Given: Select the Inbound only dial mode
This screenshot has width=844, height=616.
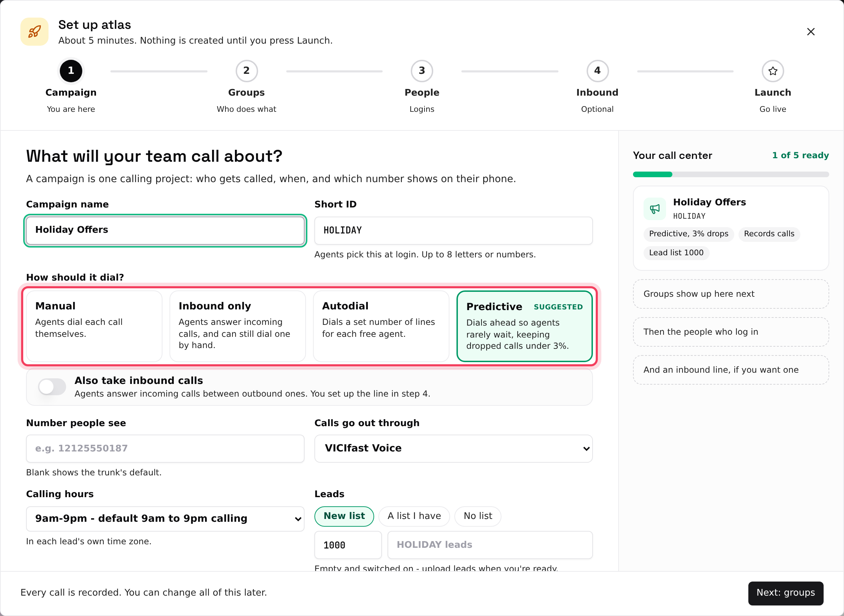Looking at the screenshot, I should [238, 326].
